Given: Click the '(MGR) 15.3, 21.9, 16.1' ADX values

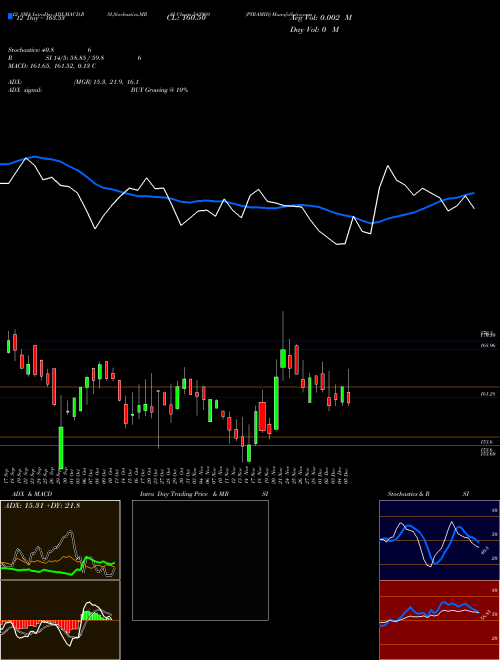Looking at the screenshot, I should coord(106,82).
